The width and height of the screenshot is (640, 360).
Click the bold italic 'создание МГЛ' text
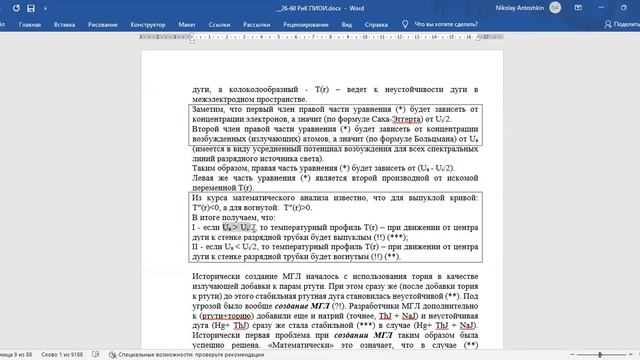click(x=302, y=306)
